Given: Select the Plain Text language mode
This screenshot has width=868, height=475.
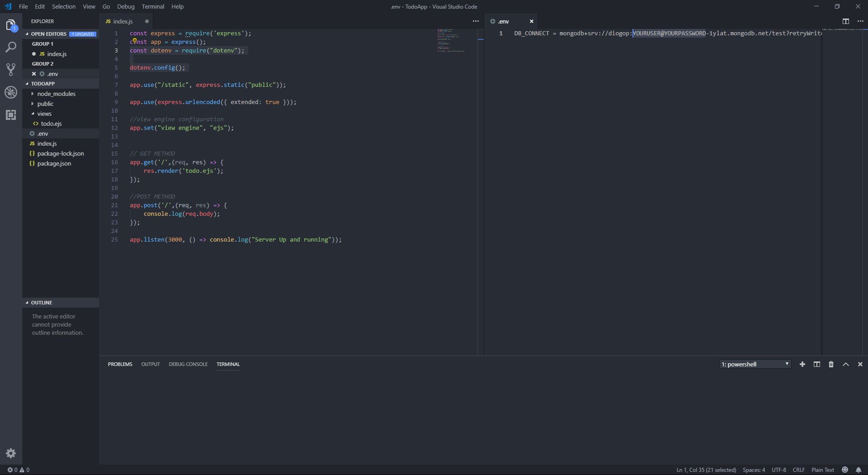Looking at the screenshot, I should [822, 470].
